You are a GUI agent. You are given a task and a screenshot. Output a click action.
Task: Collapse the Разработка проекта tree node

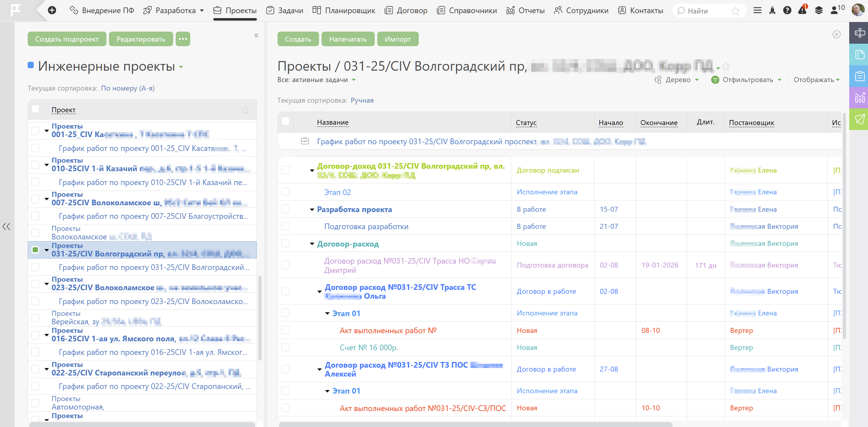click(x=312, y=210)
